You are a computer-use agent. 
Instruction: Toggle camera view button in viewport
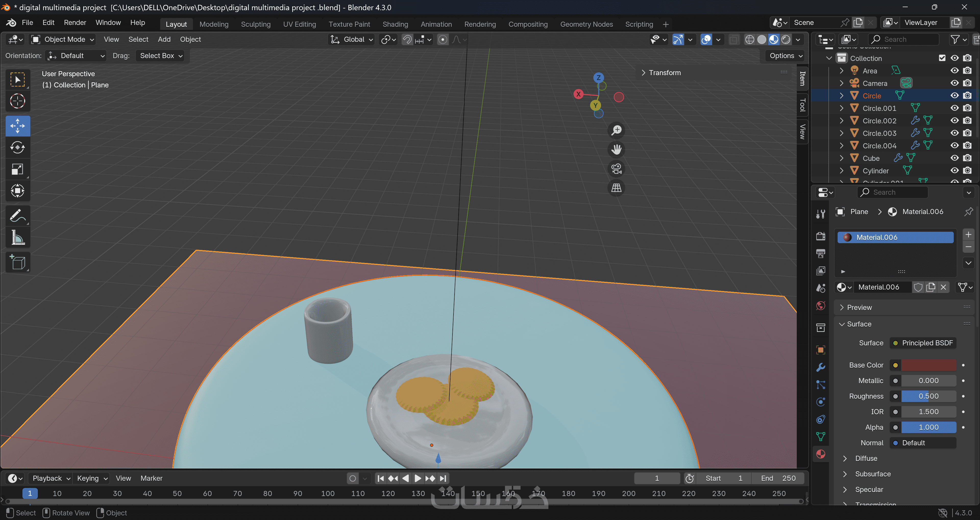pyautogui.click(x=616, y=169)
